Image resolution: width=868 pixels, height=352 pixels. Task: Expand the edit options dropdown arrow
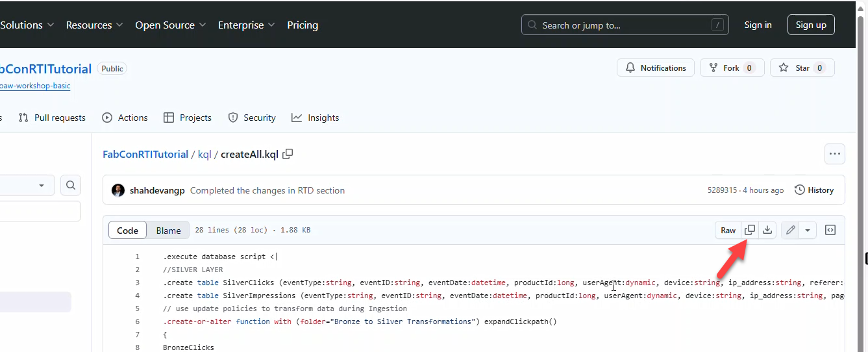click(x=807, y=230)
